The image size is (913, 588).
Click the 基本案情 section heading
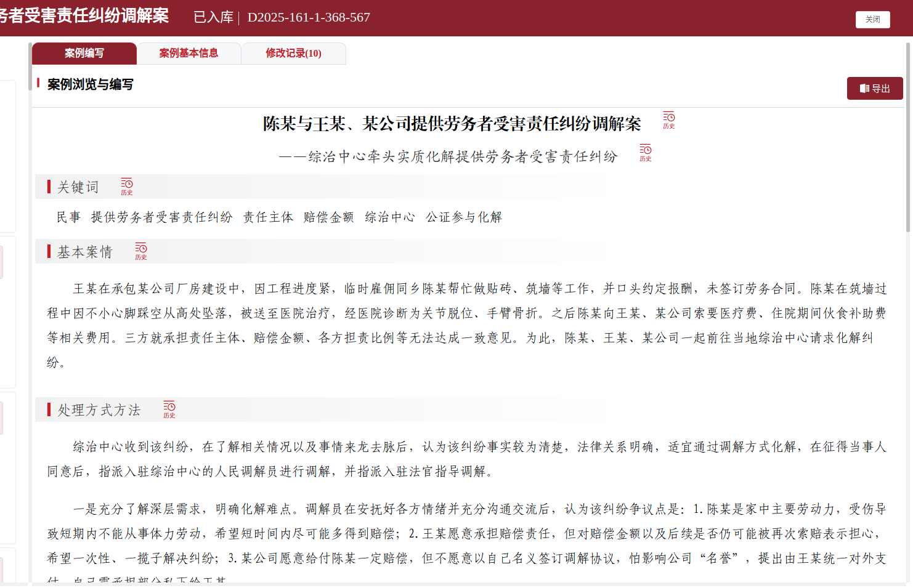[x=85, y=252]
